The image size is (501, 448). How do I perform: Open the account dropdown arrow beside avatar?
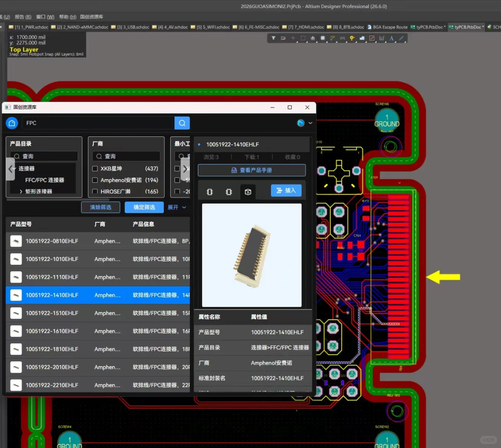(310, 123)
